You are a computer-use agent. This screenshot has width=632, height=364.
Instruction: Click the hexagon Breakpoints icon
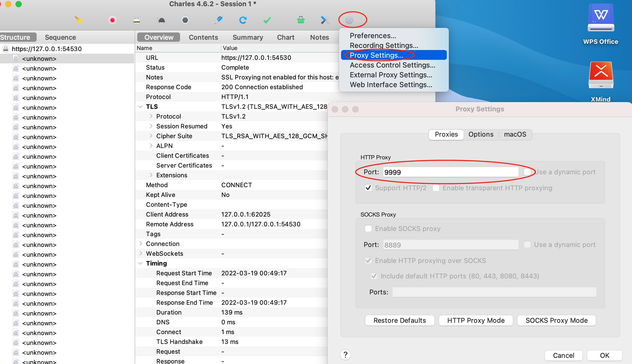click(185, 20)
